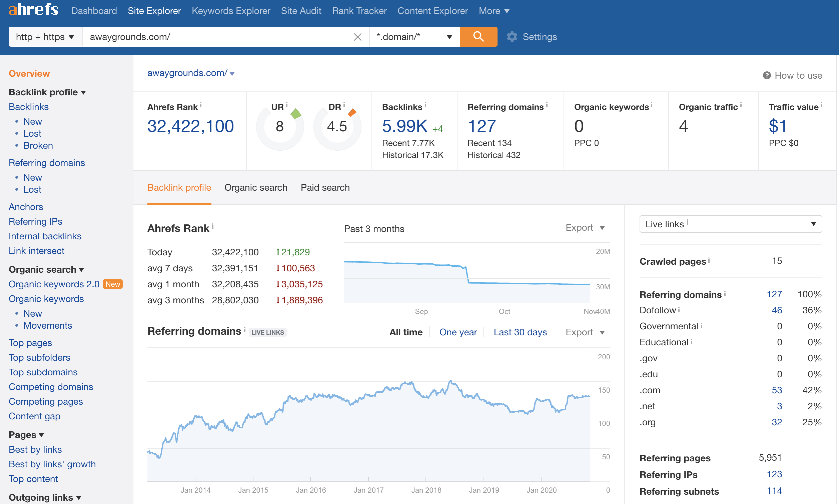
Task: Open Keywords Explorer in top navigation
Action: (231, 11)
